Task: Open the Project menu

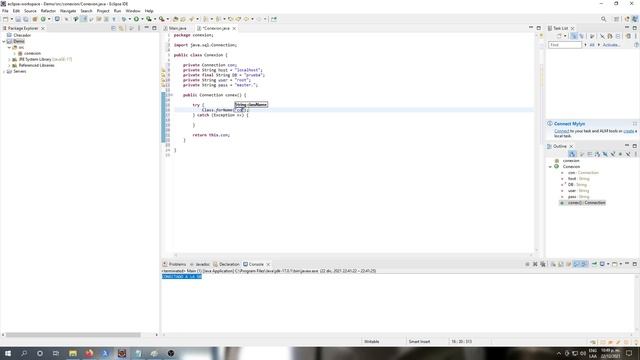Action: [x=103, y=11]
